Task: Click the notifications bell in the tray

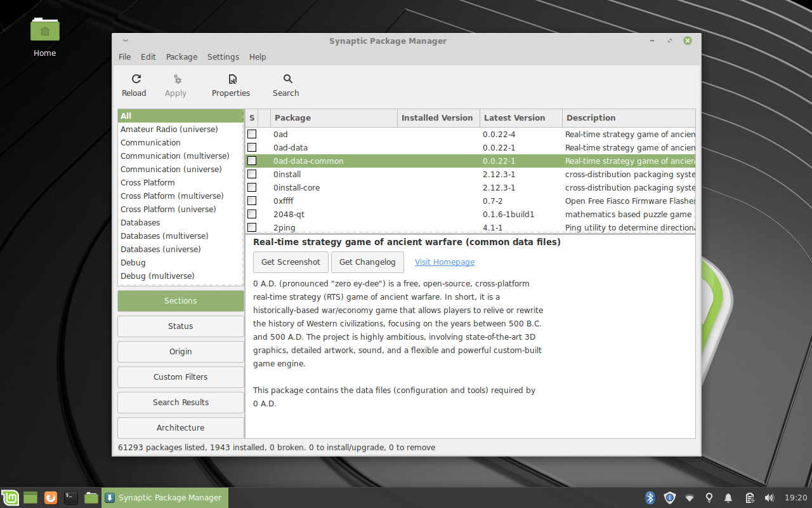Action: click(728, 498)
